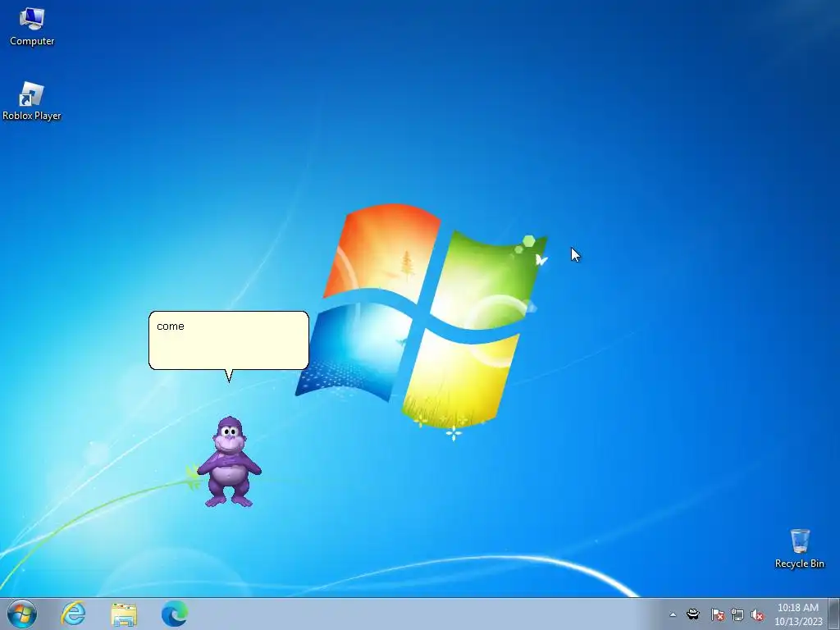Viewport: 840px width, 630px height.
Task: Launch Internet Explorer from the taskbar
Action: point(73,614)
